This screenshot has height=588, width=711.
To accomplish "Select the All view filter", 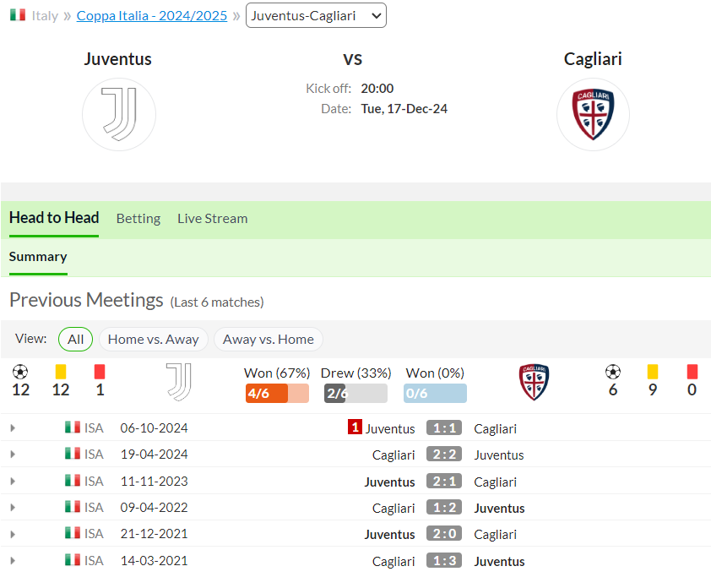I will tap(75, 340).
